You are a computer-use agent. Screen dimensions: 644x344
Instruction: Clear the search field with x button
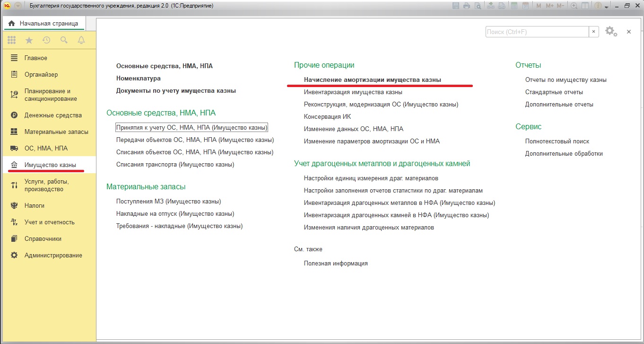594,32
